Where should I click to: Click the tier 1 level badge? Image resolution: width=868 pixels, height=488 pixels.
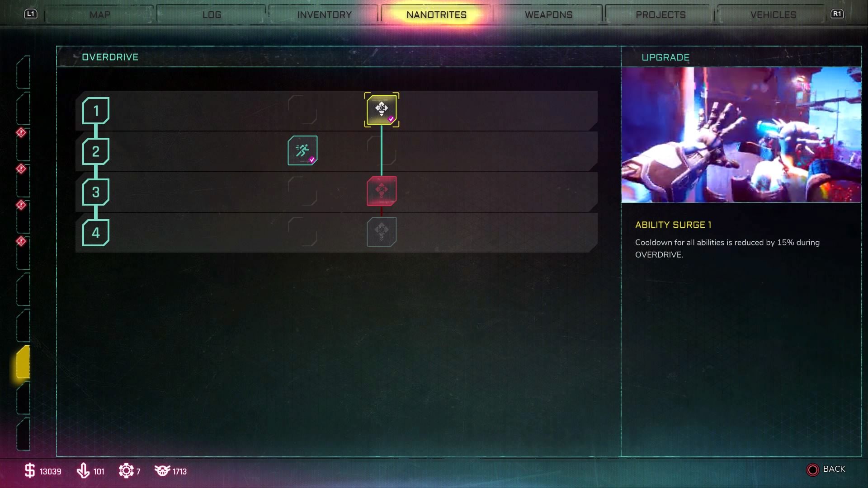96,111
